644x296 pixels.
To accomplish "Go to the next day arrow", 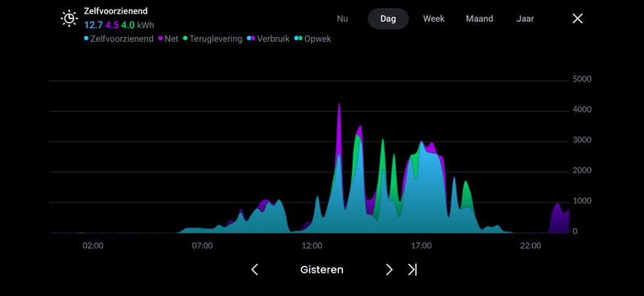I will 389,269.
